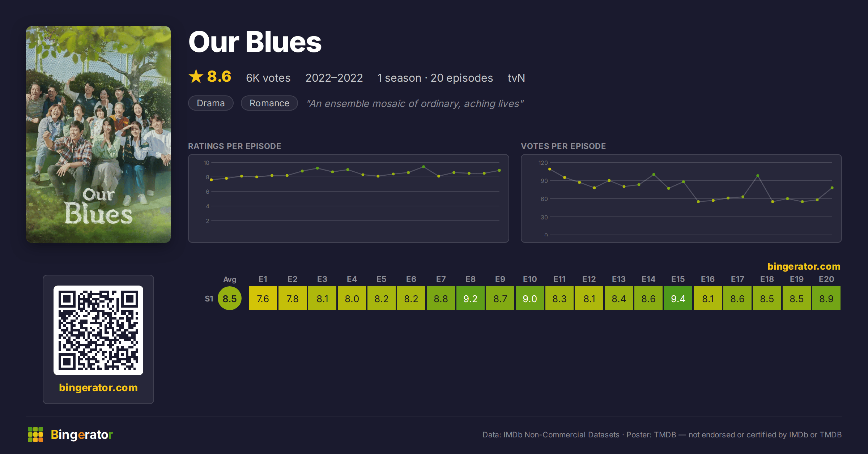The image size is (868, 454).
Task: Click the E15 column header
Action: [x=678, y=279]
